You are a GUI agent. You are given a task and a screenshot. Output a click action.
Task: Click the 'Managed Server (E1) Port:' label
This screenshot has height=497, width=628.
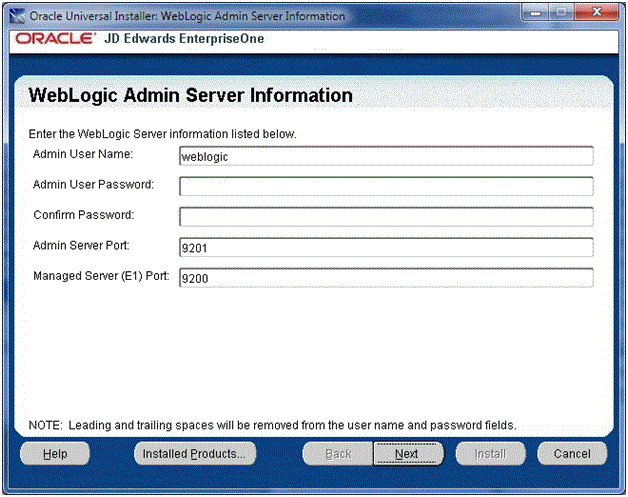pyautogui.click(x=101, y=276)
